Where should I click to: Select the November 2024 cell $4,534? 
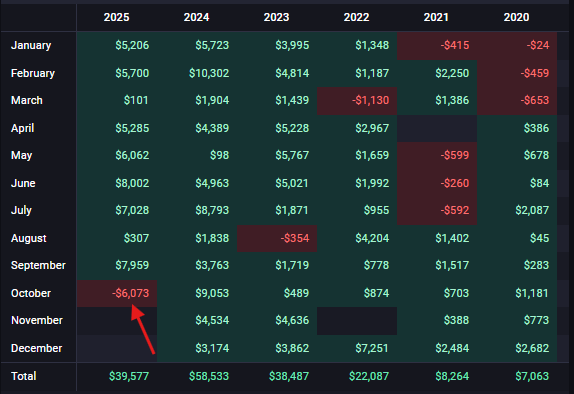(197, 320)
